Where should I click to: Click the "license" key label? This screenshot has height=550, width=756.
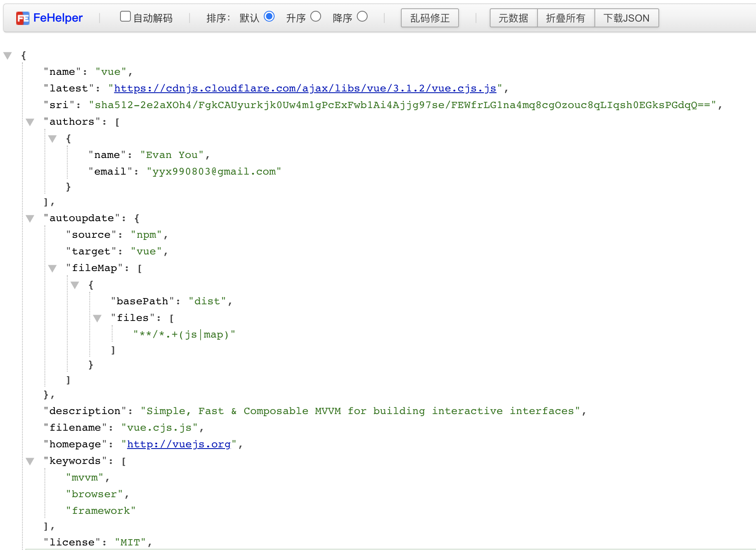72,543
